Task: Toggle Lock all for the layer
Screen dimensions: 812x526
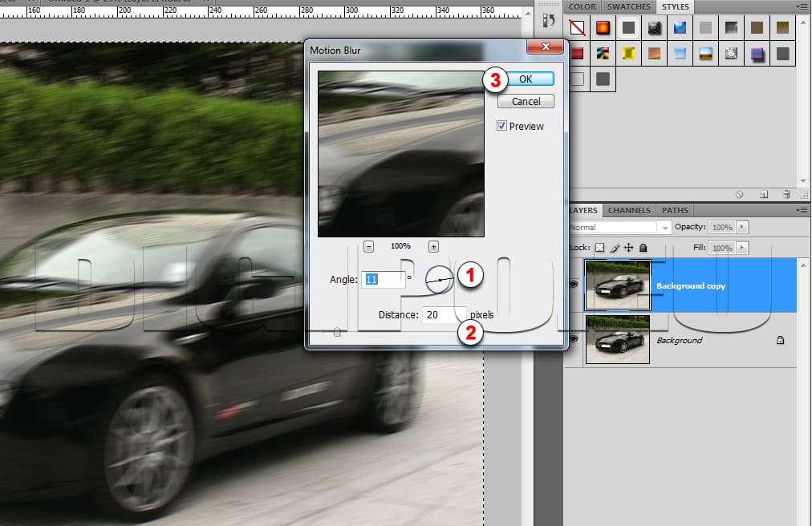Action: point(644,248)
